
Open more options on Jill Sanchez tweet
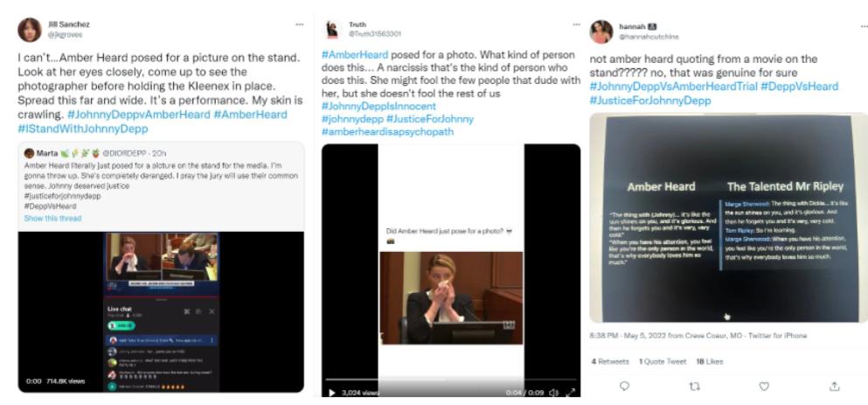click(x=300, y=25)
